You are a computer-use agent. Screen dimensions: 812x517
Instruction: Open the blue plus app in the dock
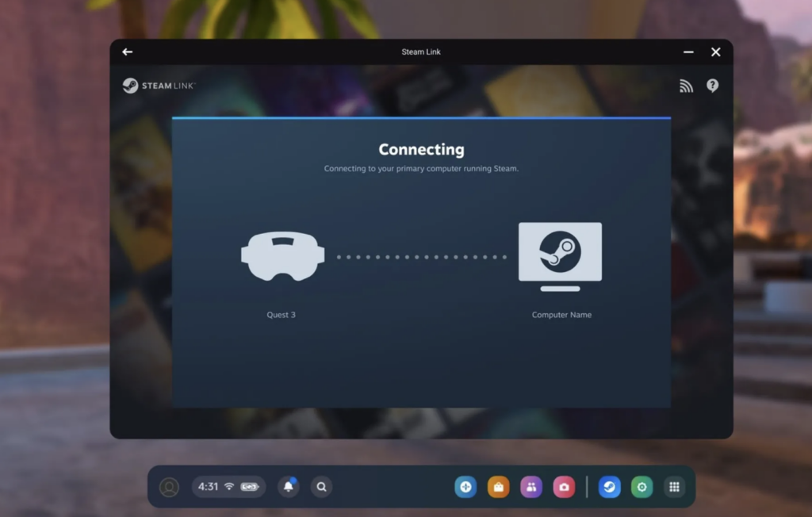[x=465, y=487]
